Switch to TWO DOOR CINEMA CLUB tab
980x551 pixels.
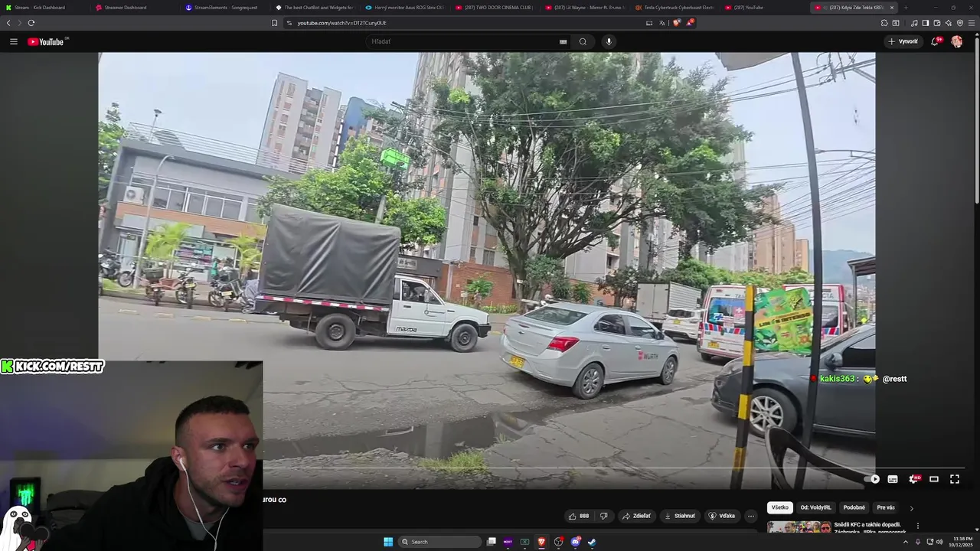point(494,8)
